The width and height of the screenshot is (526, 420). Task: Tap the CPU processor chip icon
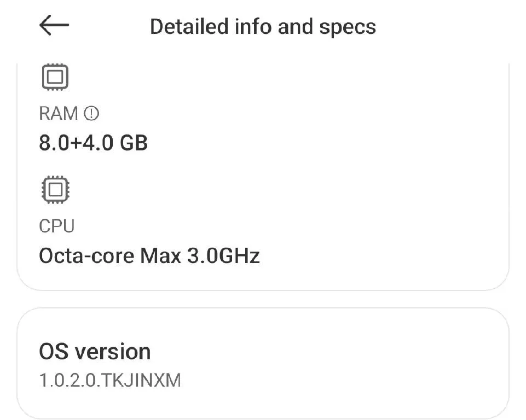point(55,190)
